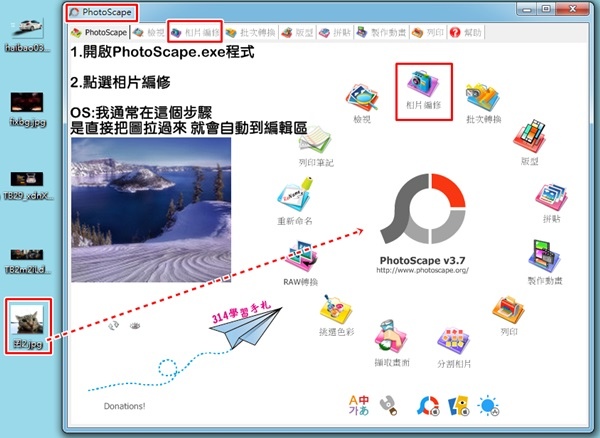Click the large PhotoScape logo in center
The image size is (600, 438).
pos(423,209)
